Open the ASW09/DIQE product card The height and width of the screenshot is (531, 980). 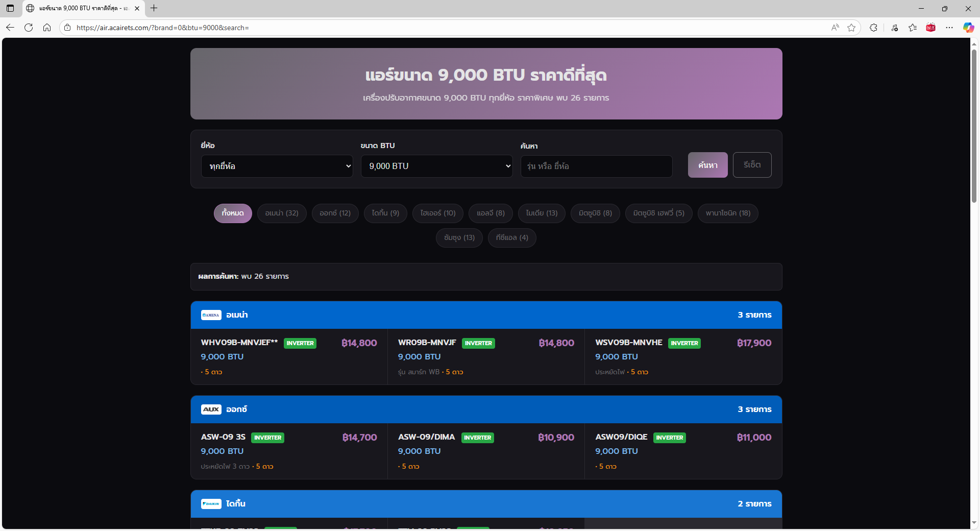683,451
